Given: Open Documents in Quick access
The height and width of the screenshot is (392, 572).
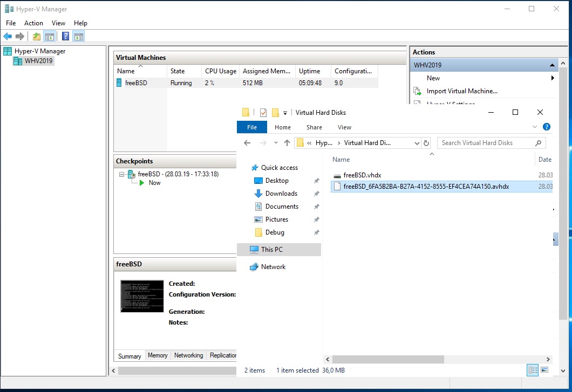Looking at the screenshot, I should pyautogui.click(x=282, y=207).
